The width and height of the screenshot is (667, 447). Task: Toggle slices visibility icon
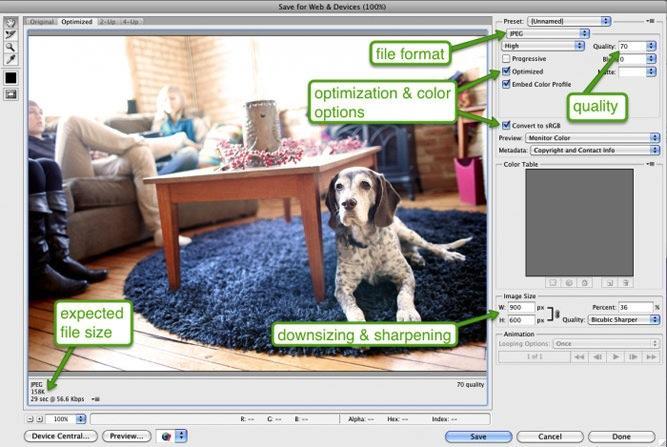[x=10, y=94]
